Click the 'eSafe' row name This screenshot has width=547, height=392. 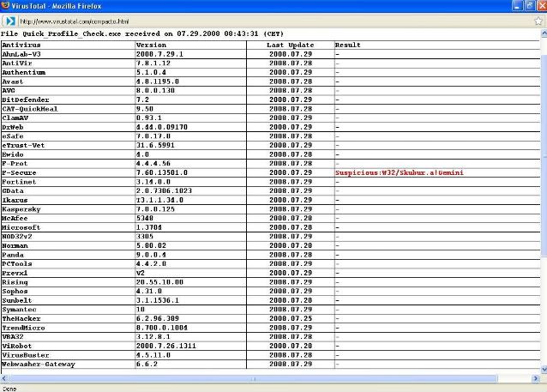point(13,136)
